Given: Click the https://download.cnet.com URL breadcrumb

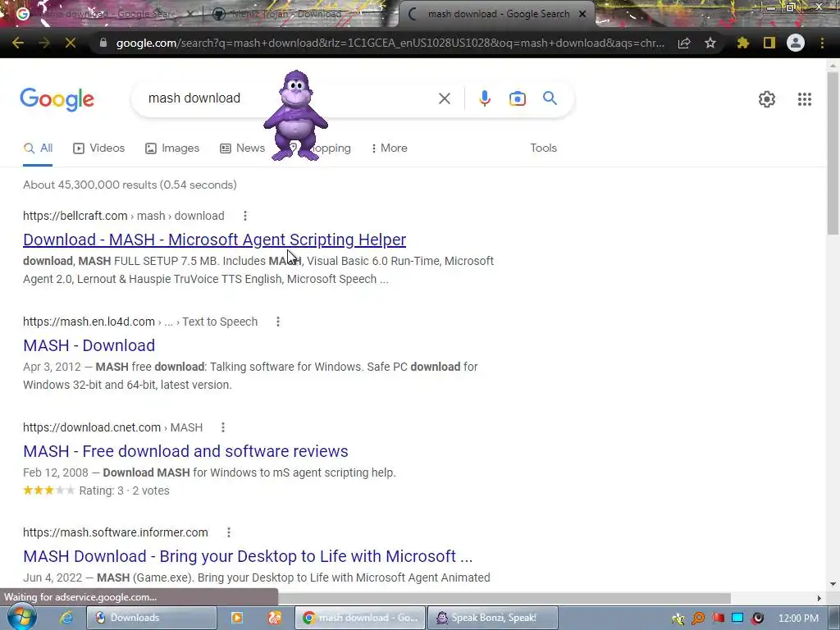Looking at the screenshot, I should 92,427.
